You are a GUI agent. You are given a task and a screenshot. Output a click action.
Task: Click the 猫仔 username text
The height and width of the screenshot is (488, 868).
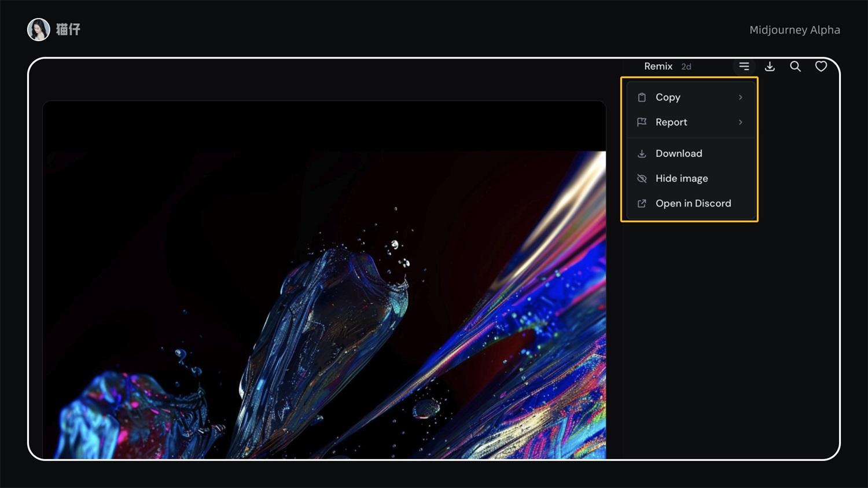tap(68, 30)
